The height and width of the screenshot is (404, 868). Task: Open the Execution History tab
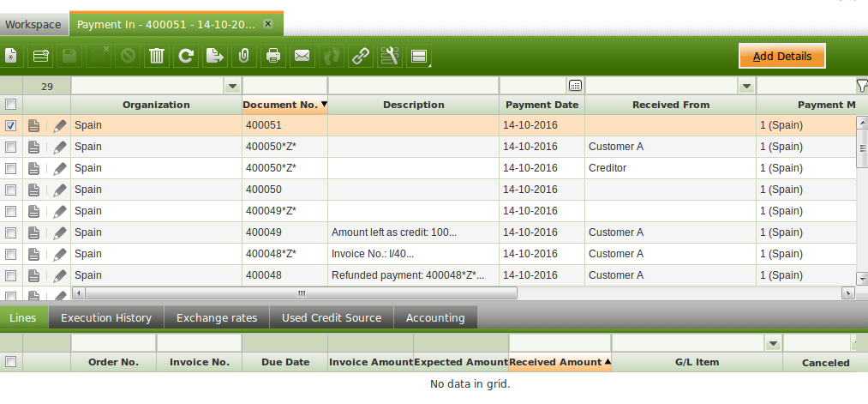coord(106,317)
